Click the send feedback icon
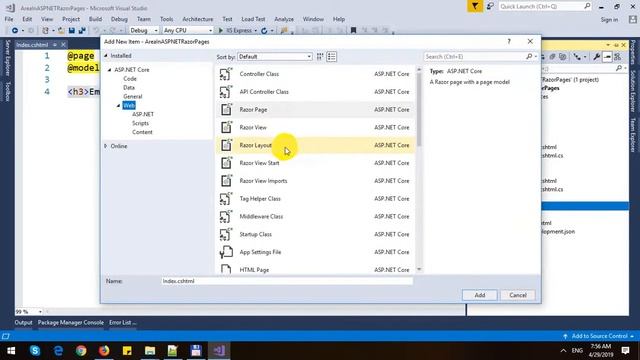This screenshot has width=640, height=360. [490, 6]
